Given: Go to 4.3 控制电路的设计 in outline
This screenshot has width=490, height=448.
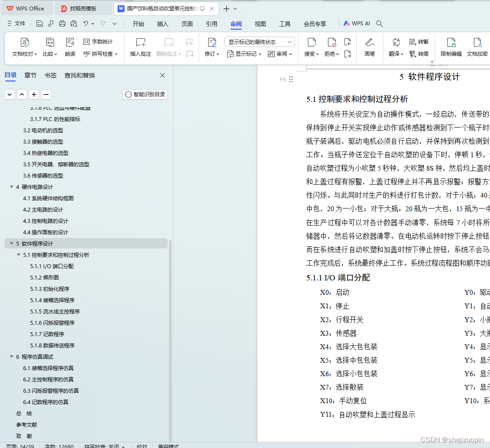Looking at the screenshot, I should tap(46, 221).
